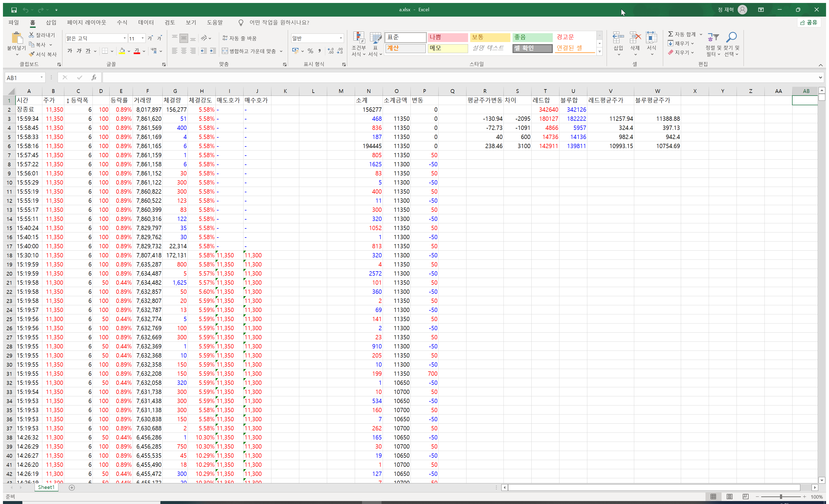
Task: Open the Data (데이터) tab
Action: [146, 22]
